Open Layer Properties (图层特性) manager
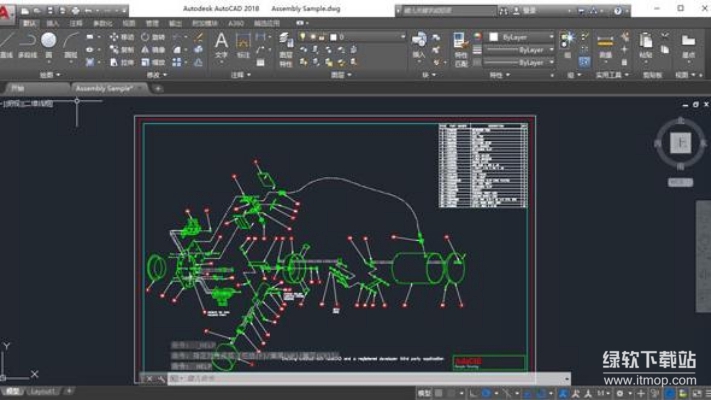Image resolution: width=711 pixels, height=400 pixels. 286,50
